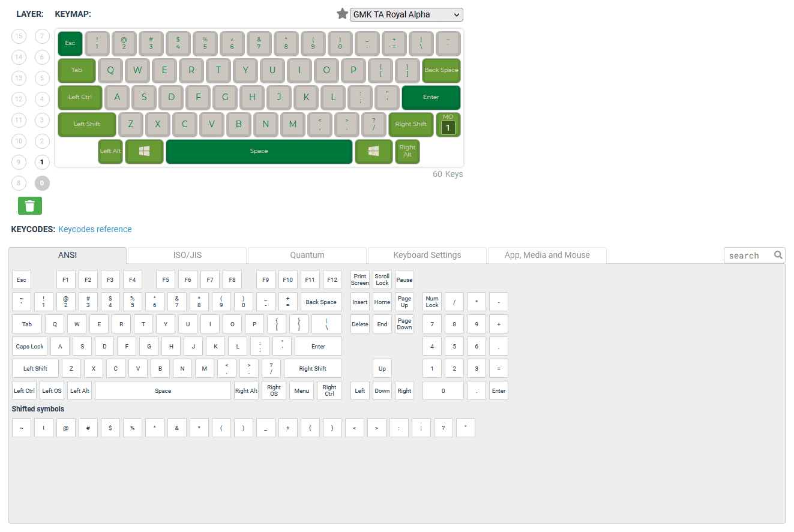
Task: Select the Tab key on keymap
Action: (x=77, y=70)
